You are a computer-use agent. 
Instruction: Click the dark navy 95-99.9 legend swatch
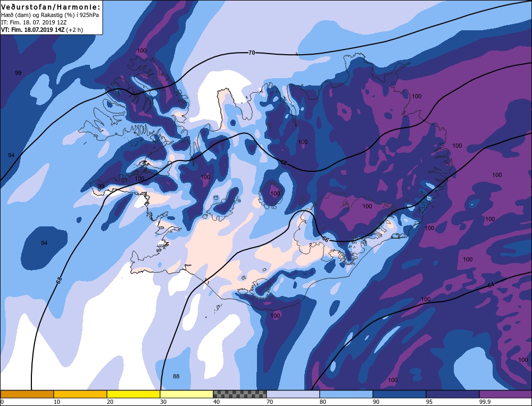point(453,394)
